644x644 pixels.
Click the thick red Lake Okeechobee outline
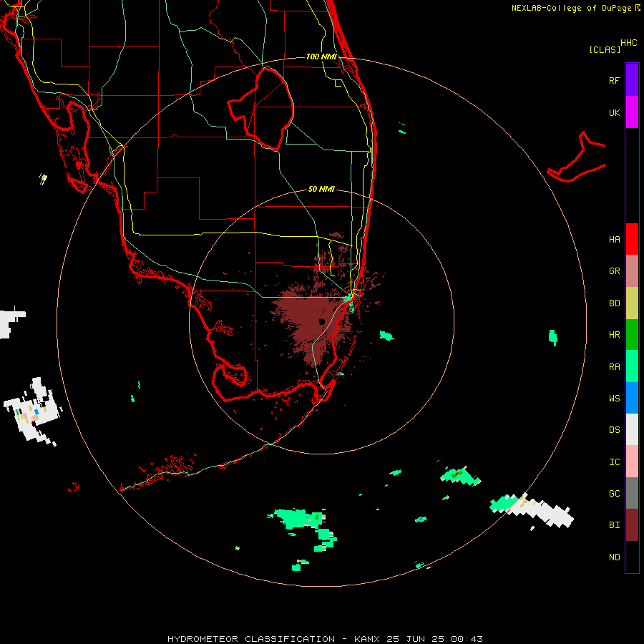tap(260, 109)
